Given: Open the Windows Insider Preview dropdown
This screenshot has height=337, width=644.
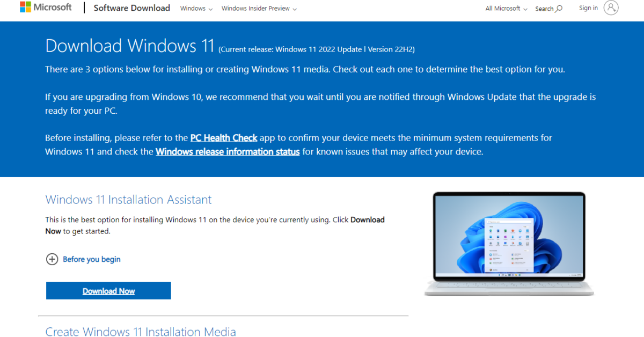Looking at the screenshot, I should [x=259, y=9].
